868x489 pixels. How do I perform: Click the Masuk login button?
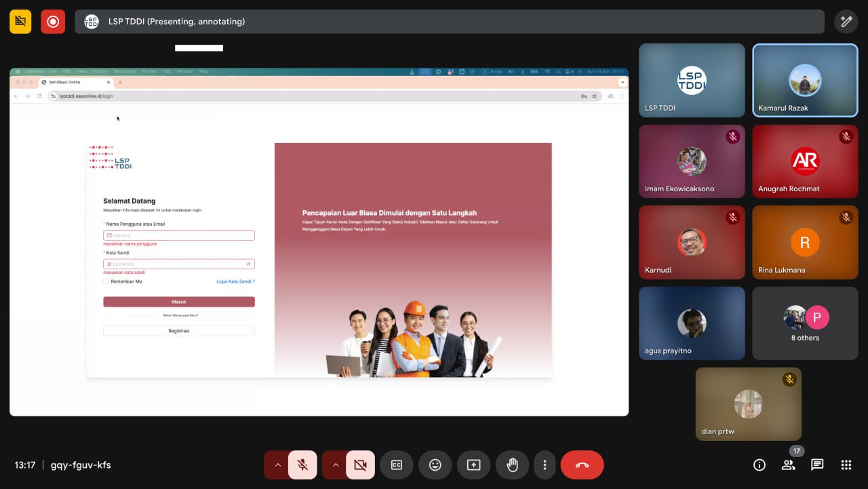point(179,302)
